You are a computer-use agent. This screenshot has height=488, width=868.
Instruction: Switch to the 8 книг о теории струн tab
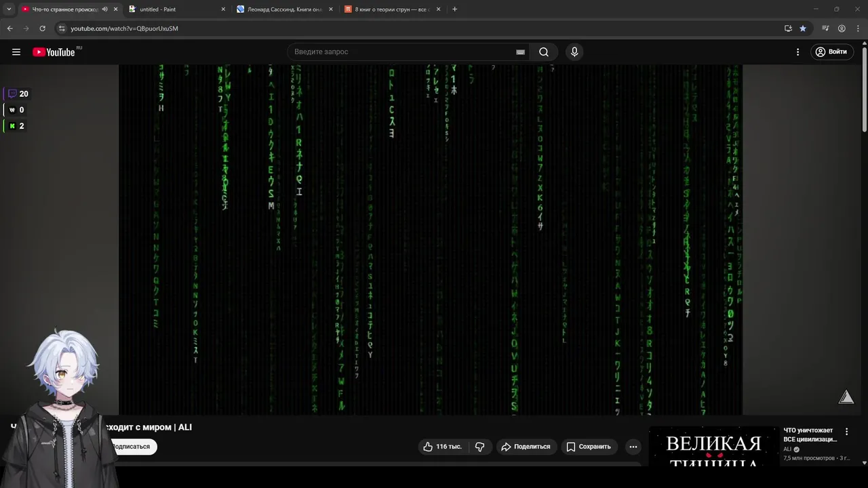392,9
